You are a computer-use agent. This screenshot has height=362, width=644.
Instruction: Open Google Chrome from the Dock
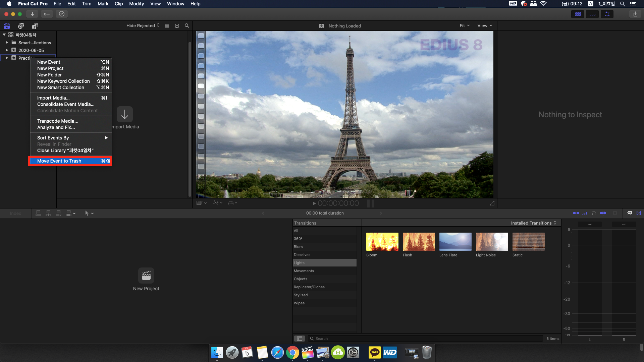point(292,353)
